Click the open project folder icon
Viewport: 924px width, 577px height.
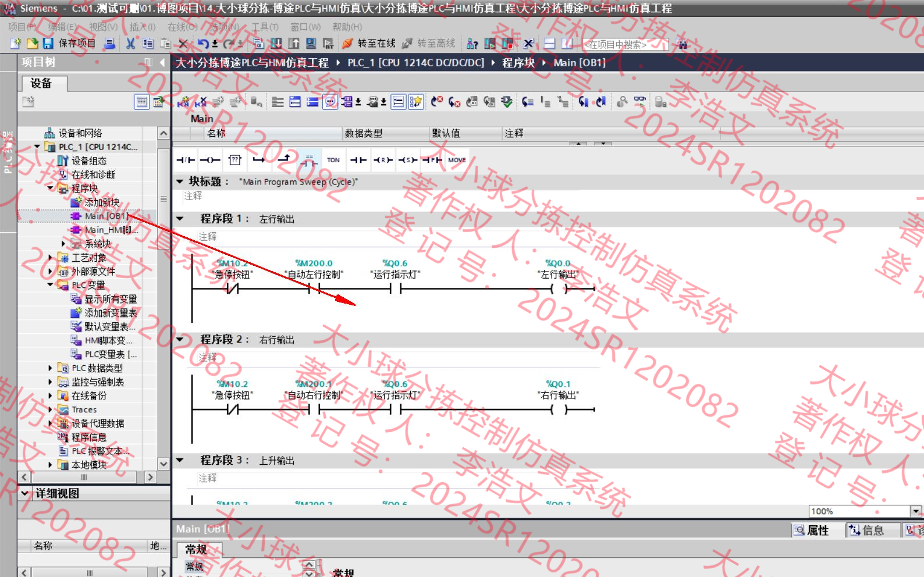point(33,44)
